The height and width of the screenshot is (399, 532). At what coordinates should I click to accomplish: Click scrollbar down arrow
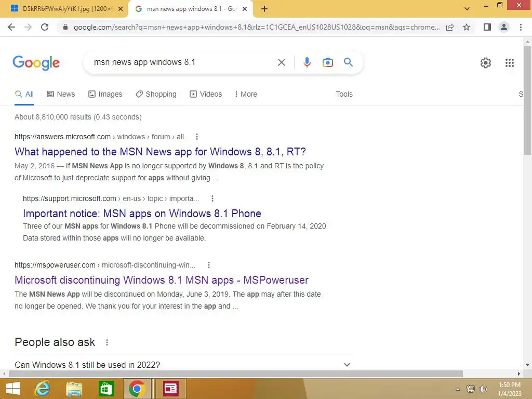(x=527, y=365)
